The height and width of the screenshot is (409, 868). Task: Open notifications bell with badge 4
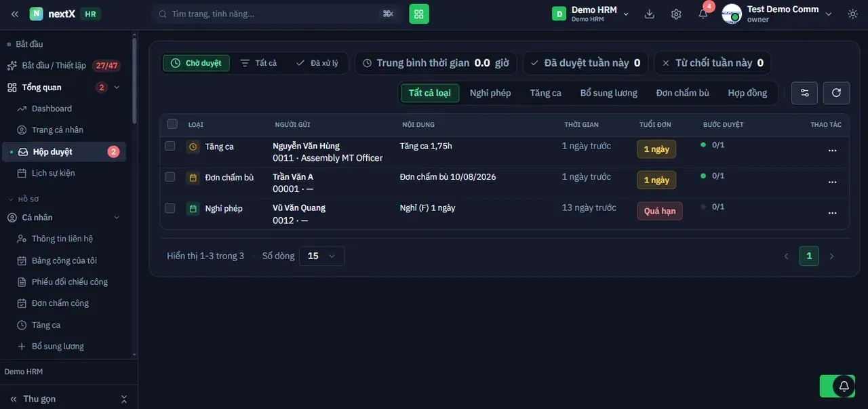pos(703,13)
